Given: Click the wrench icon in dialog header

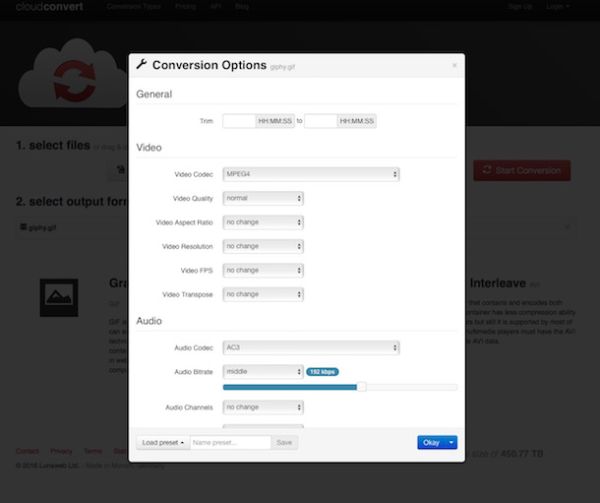Looking at the screenshot, I should pyautogui.click(x=142, y=64).
